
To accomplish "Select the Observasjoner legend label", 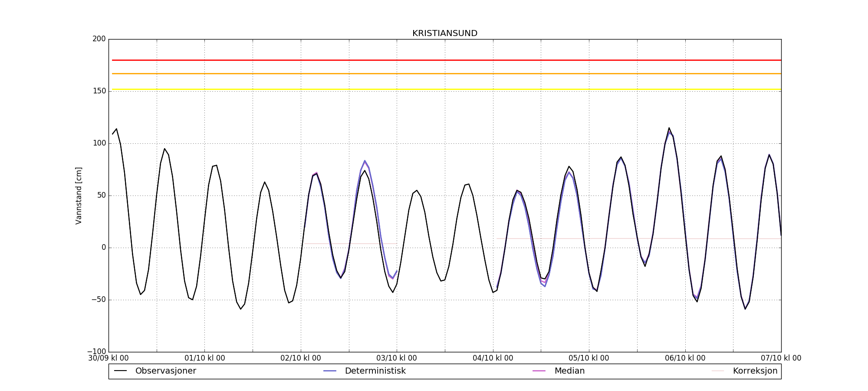I will tap(165, 371).
